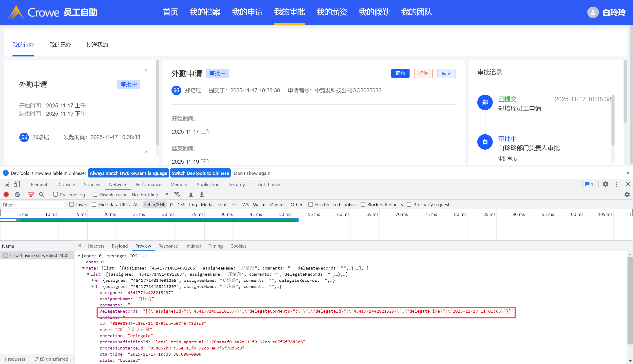Open network search magnifier icon
633x364 pixels.
tap(42, 194)
